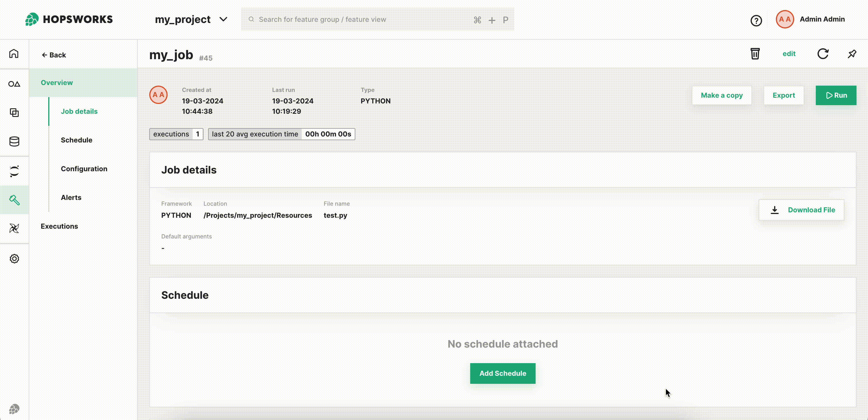Open the database storage icon in sidebar
Image resolution: width=868 pixels, height=420 pixels.
[x=14, y=142]
